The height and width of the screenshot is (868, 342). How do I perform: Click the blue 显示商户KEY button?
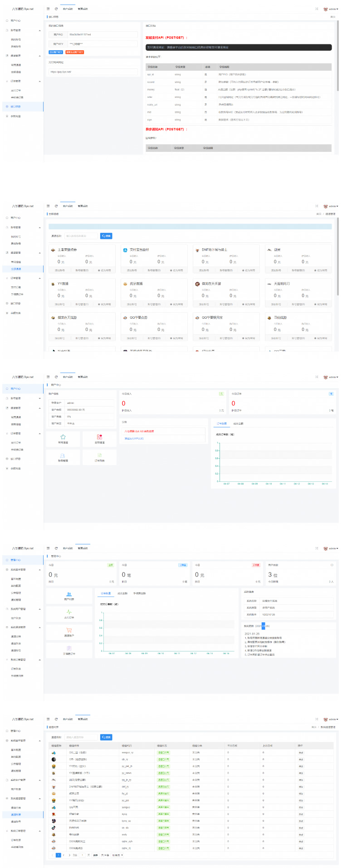[56, 52]
